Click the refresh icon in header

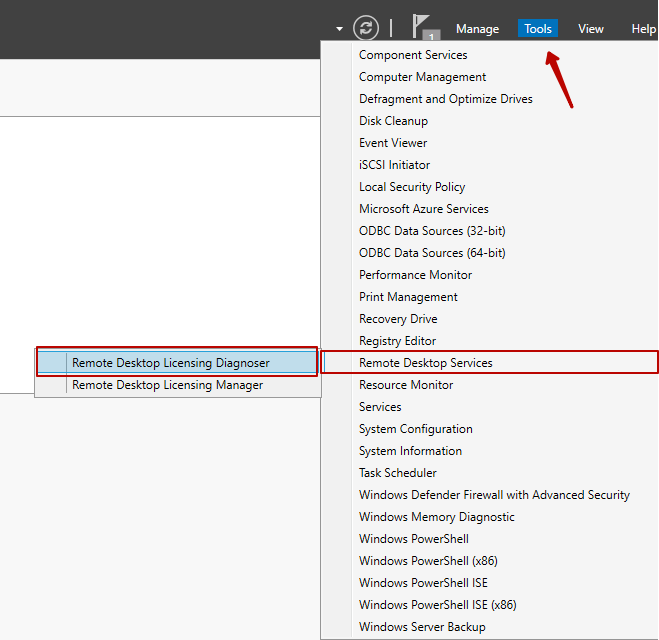[366, 28]
